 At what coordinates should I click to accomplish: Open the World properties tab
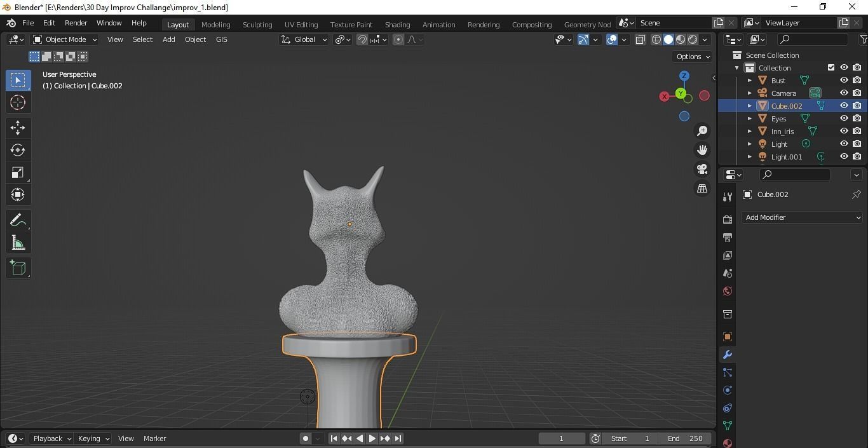point(728,291)
